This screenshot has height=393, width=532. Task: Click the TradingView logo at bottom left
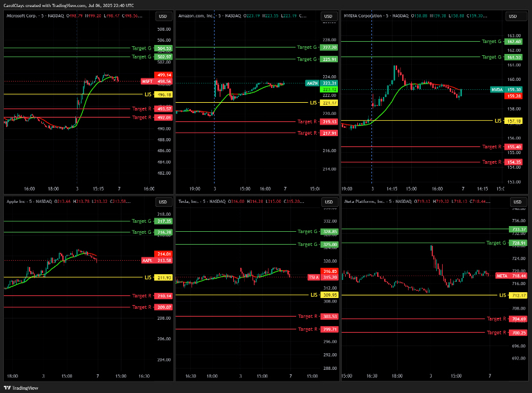click(x=21, y=388)
